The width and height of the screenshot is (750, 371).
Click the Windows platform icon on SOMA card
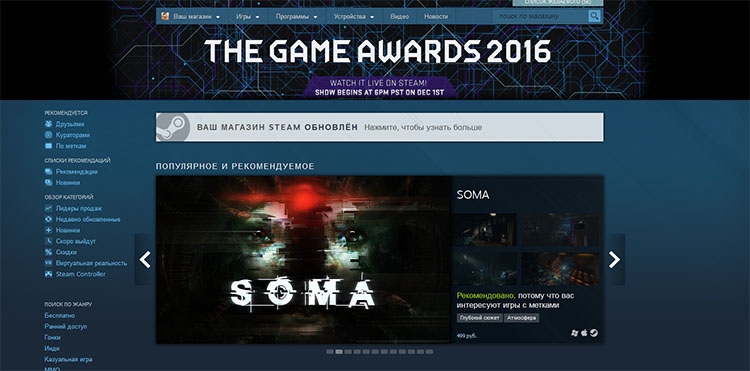[574, 333]
